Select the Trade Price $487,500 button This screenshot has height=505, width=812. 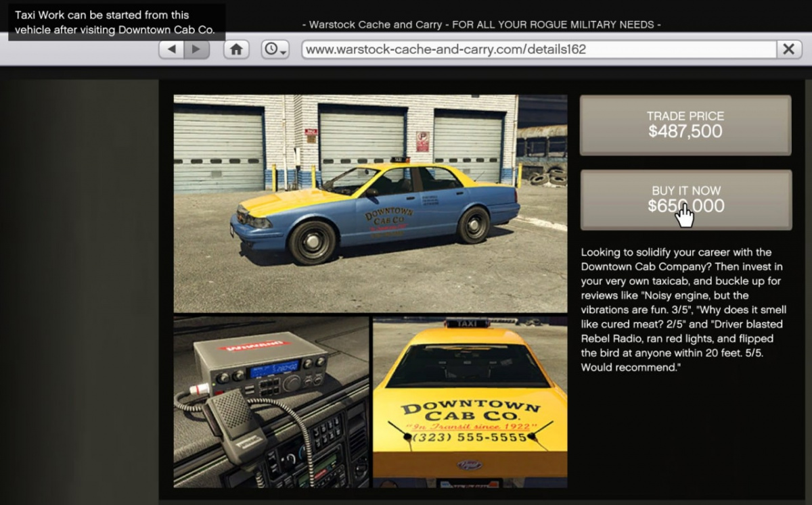(x=685, y=125)
